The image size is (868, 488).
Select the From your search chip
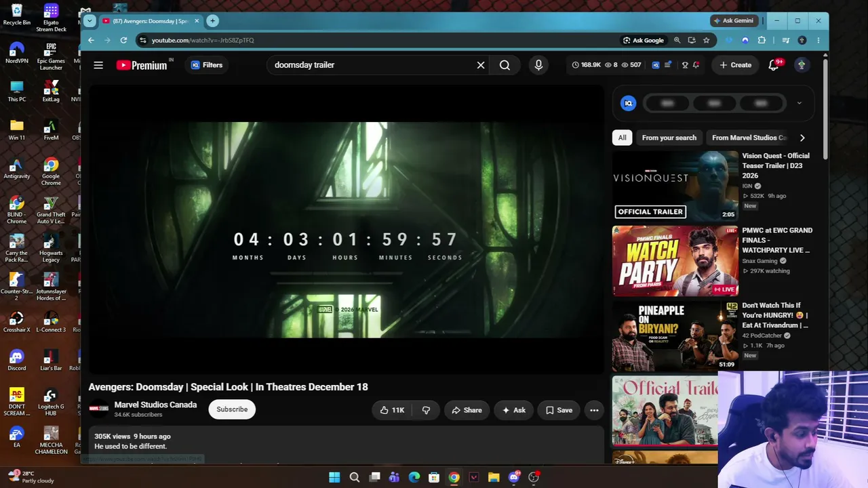point(669,138)
